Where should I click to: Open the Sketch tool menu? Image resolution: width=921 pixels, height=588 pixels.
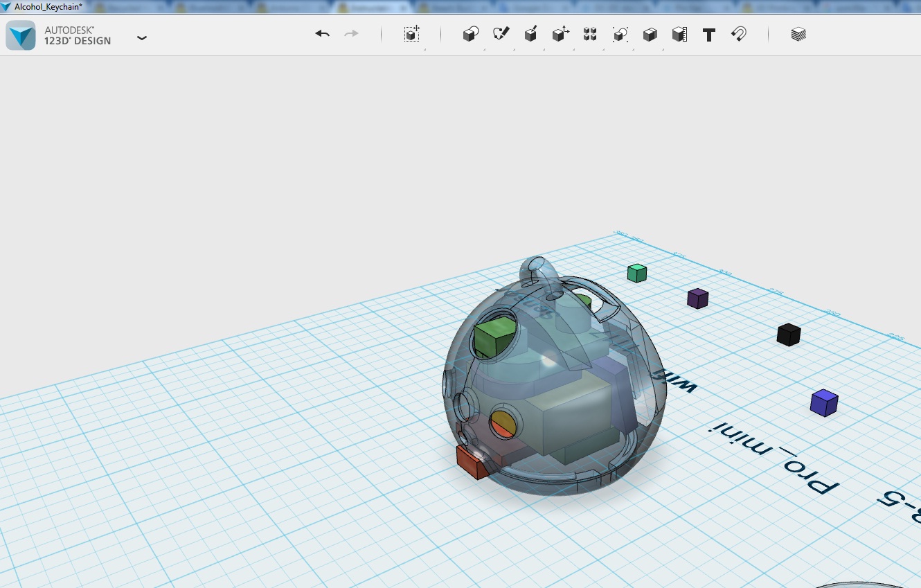click(501, 35)
